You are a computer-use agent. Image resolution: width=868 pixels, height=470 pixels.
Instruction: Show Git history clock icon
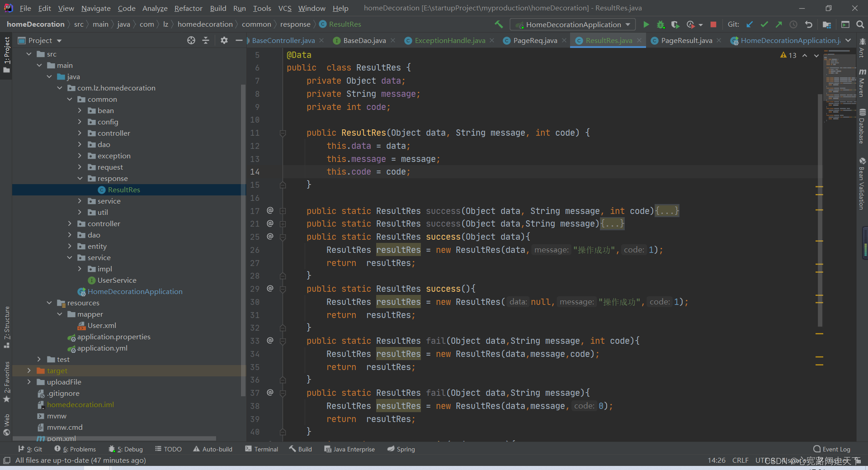pos(793,24)
